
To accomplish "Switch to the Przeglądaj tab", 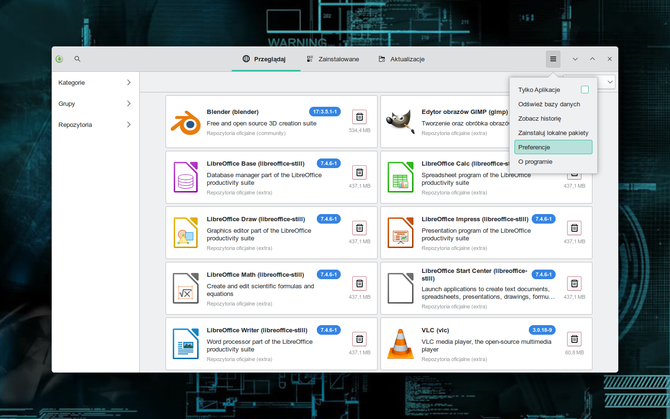I will 264,59.
